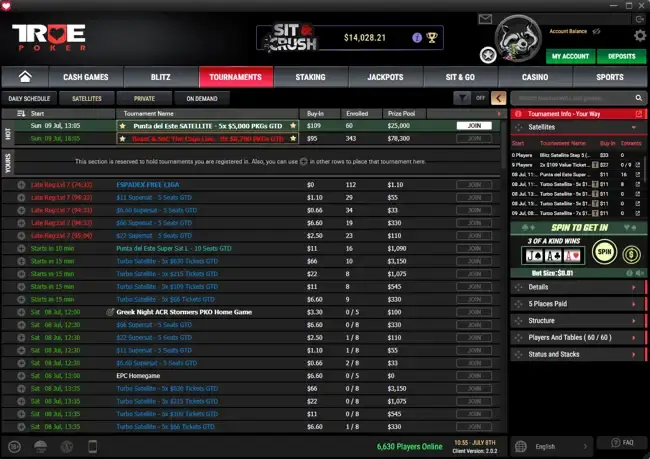The width and height of the screenshot is (650, 459).
Task: Add $11 Supersat late reg row to Yours
Action: 21,198
